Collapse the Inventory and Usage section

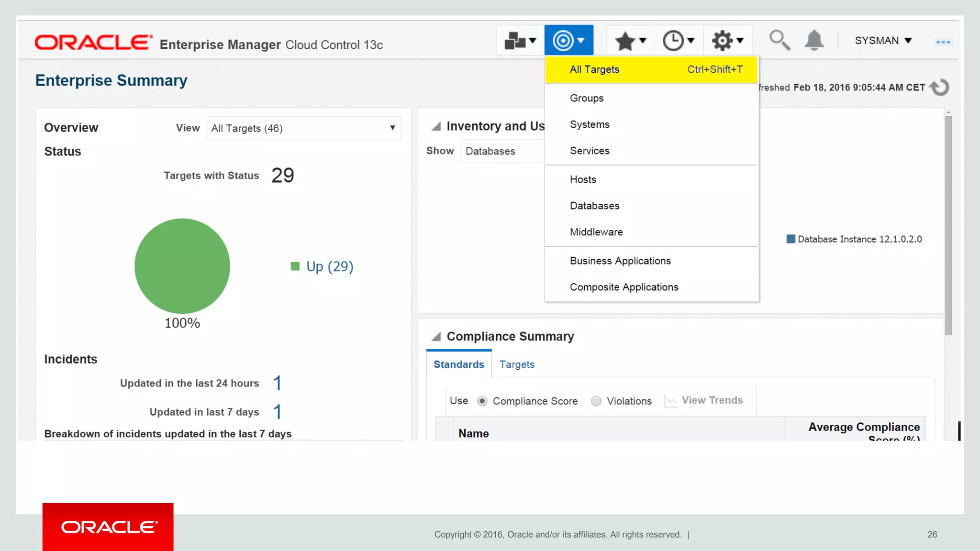436,126
